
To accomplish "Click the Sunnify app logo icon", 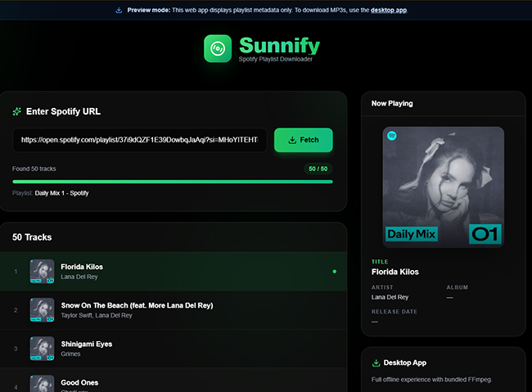I will [x=218, y=48].
